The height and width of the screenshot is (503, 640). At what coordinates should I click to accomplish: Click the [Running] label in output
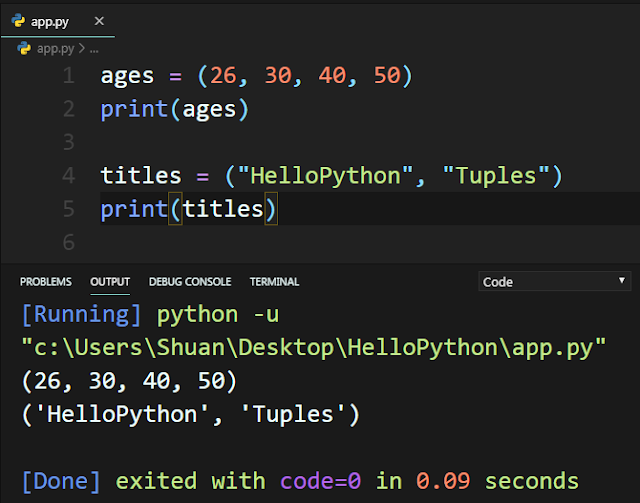pos(81,315)
